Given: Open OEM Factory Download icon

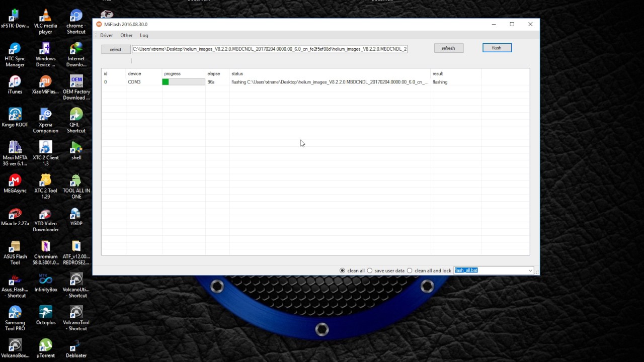Looking at the screenshot, I should tap(76, 87).
